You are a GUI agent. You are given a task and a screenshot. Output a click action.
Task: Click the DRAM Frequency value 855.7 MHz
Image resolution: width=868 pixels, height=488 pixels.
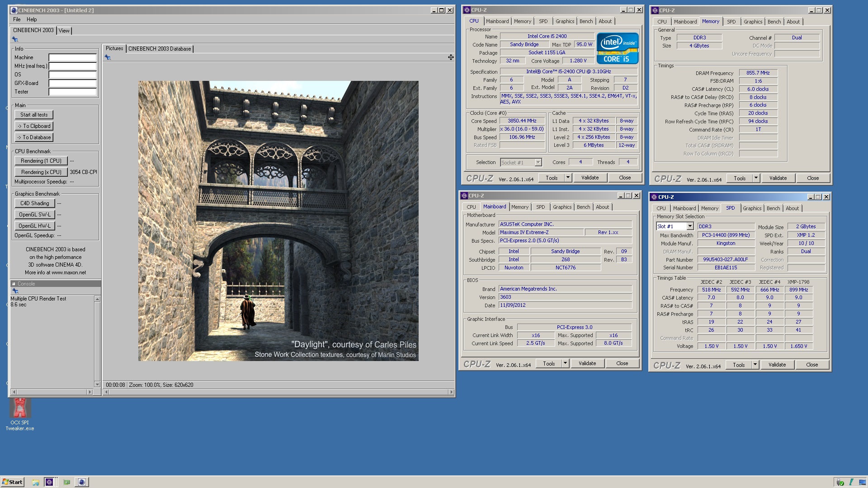pyautogui.click(x=758, y=73)
